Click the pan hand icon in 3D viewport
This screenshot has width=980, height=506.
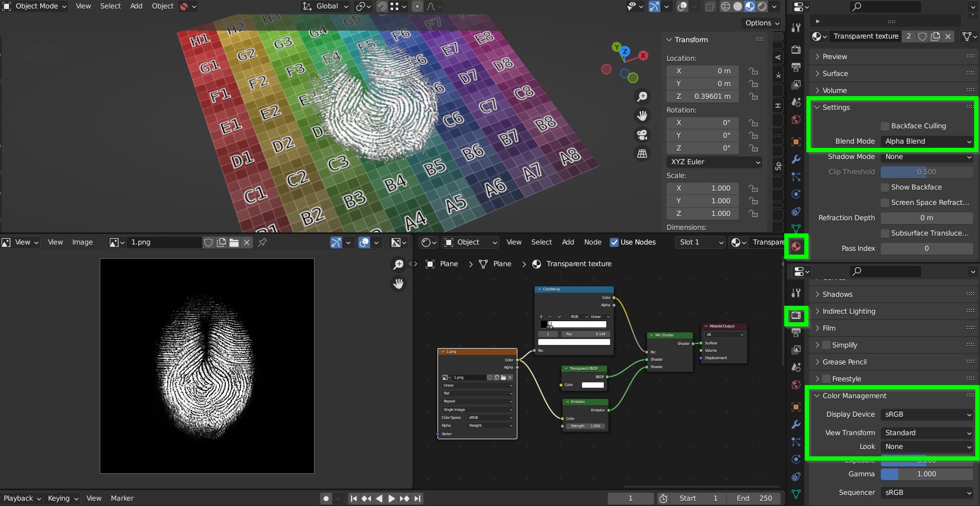coord(642,116)
